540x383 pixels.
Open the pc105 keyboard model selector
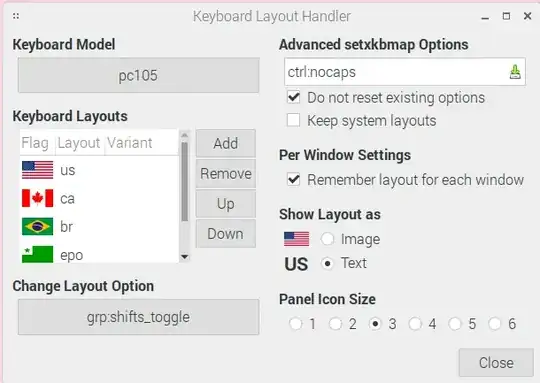[138, 75]
